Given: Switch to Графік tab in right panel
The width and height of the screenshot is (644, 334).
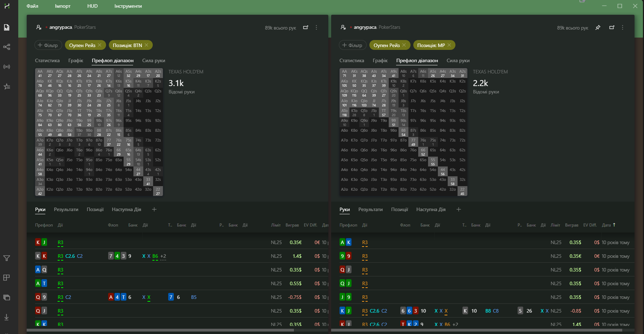Looking at the screenshot, I should point(380,60).
